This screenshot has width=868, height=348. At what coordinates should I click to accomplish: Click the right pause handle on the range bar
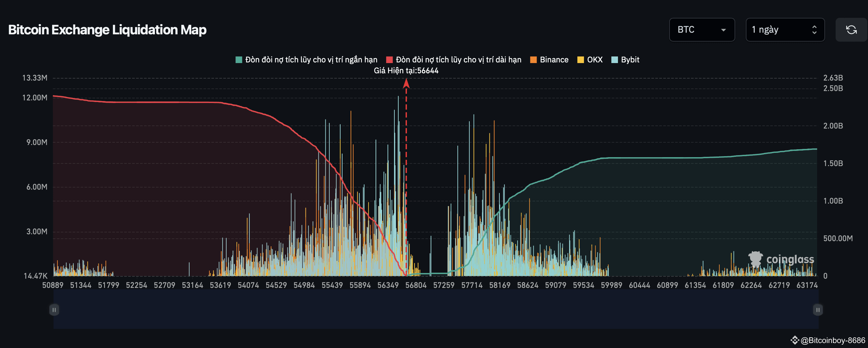(818, 310)
